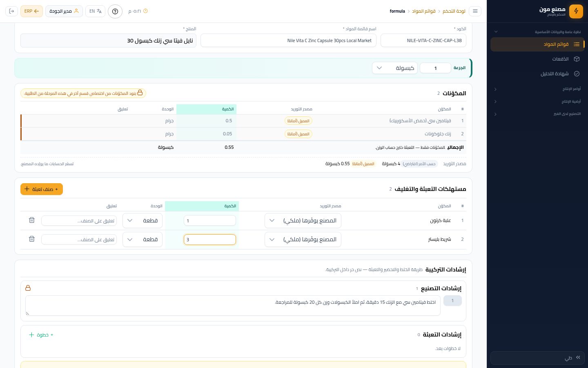
Task: Open الدفعات in sidebar
Action: pyautogui.click(x=537, y=59)
